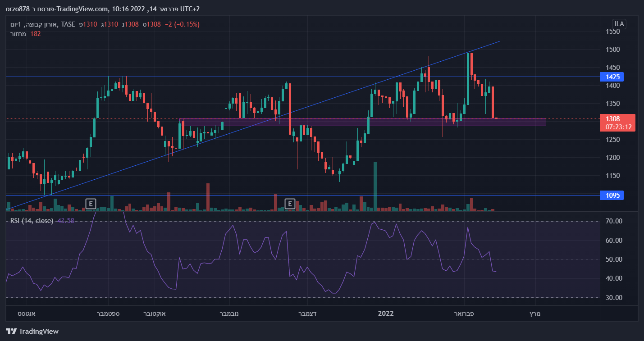Click the אוגוסט label on time axis
The image size is (644, 341).
pos(26,314)
